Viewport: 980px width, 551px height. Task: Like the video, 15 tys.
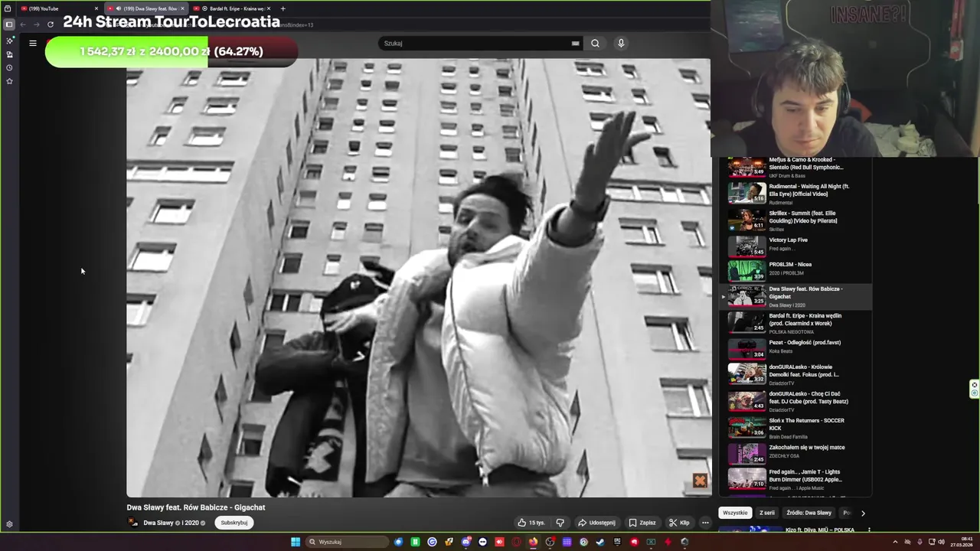531,523
